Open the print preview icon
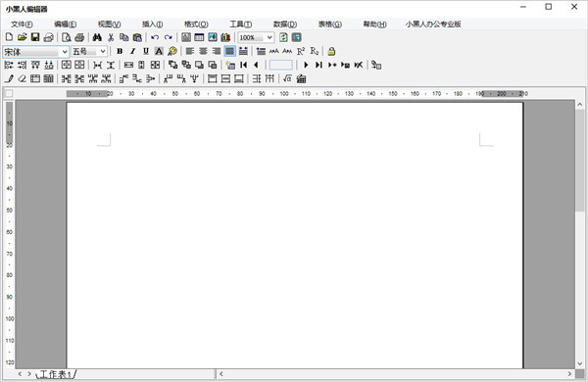588x382 pixels. (x=67, y=37)
